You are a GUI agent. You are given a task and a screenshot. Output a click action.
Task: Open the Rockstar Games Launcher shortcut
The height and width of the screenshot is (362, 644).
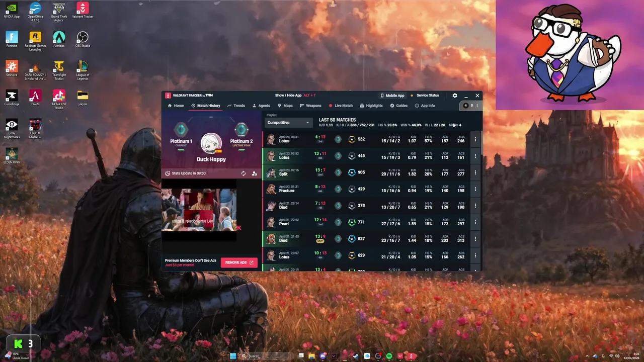pos(35,41)
